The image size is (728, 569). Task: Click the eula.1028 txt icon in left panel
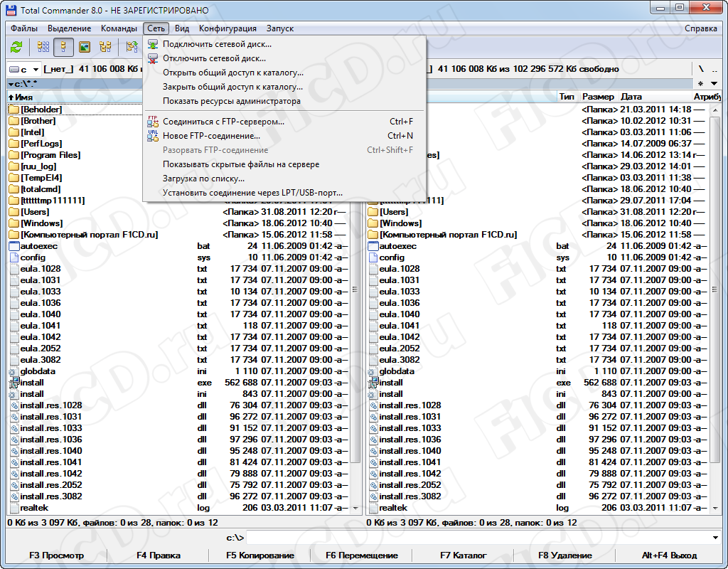[x=14, y=269]
